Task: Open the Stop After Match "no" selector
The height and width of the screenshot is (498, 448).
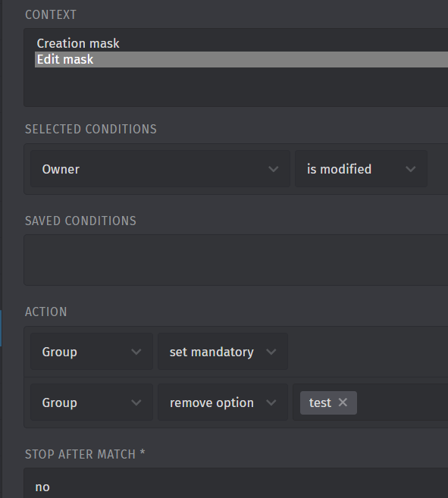Action: click(236, 484)
